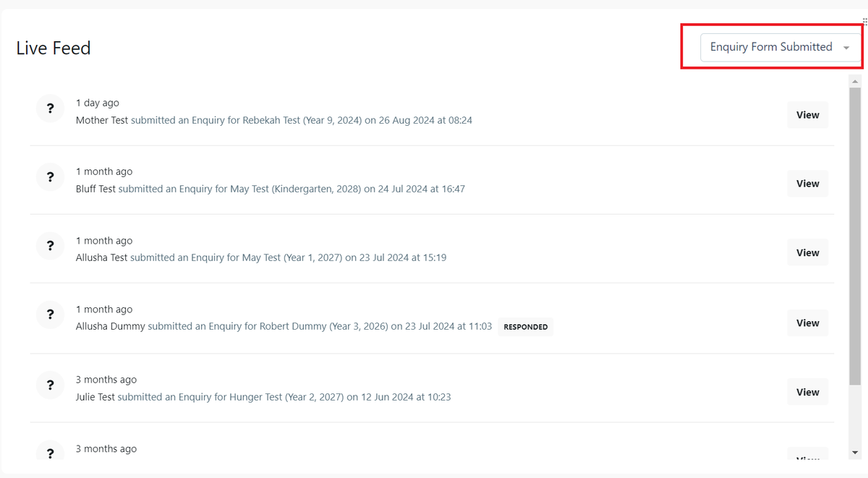Click the RESPONDED badge on Allusha Dummy's entry
The width and height of the screenshot is (868, 478).
(x=526, y=326)
